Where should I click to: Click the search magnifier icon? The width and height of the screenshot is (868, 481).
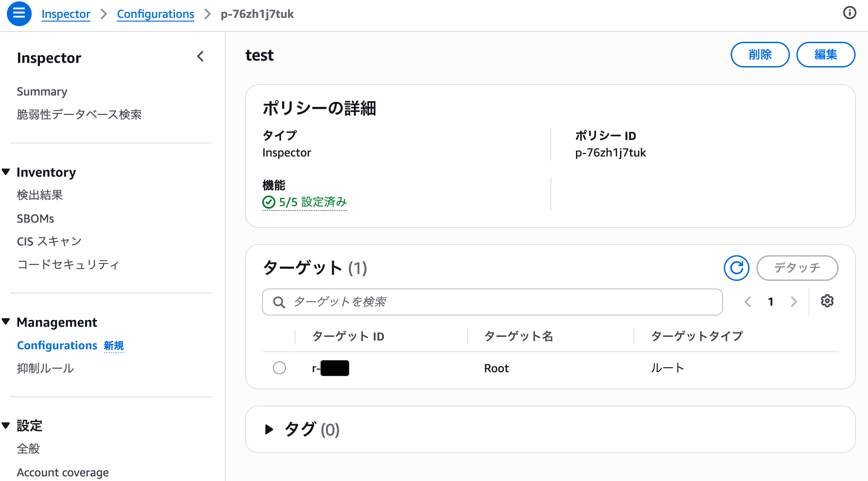click(279, 302)
